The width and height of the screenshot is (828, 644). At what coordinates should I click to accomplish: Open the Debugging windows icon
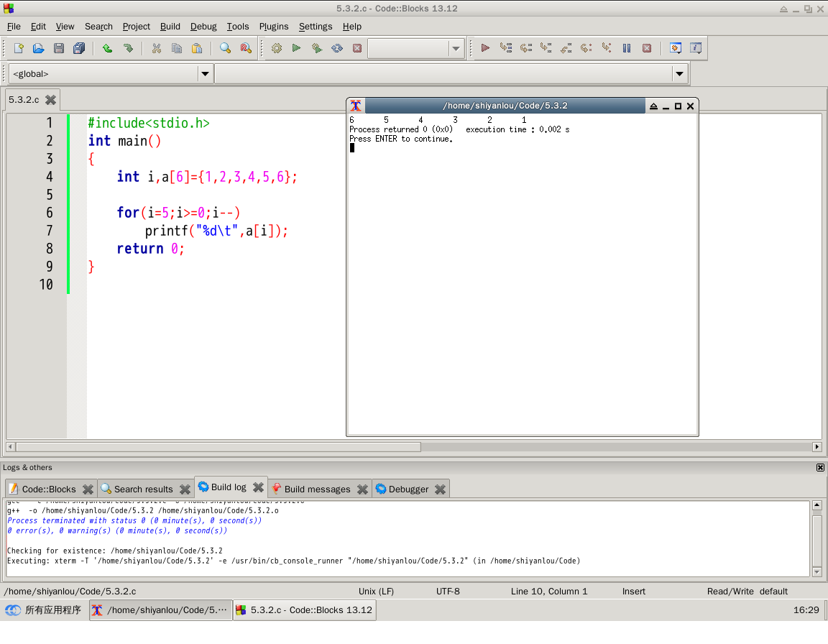[676, 49]
